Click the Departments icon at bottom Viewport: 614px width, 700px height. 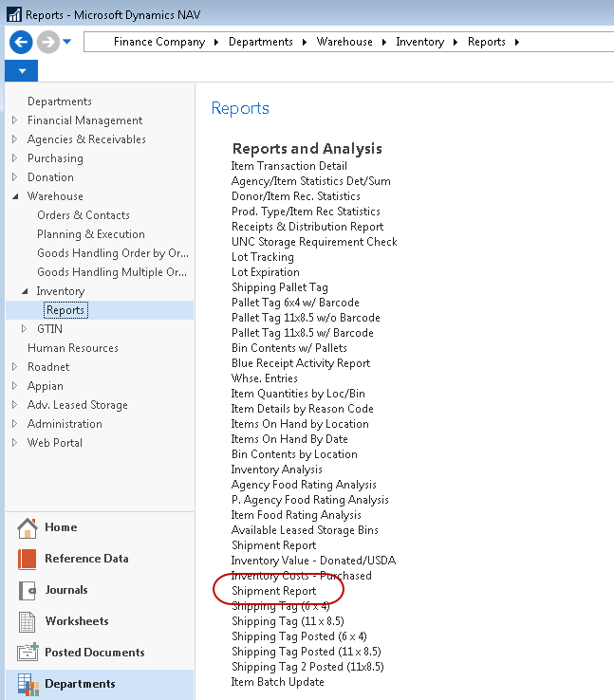[28, 685]
